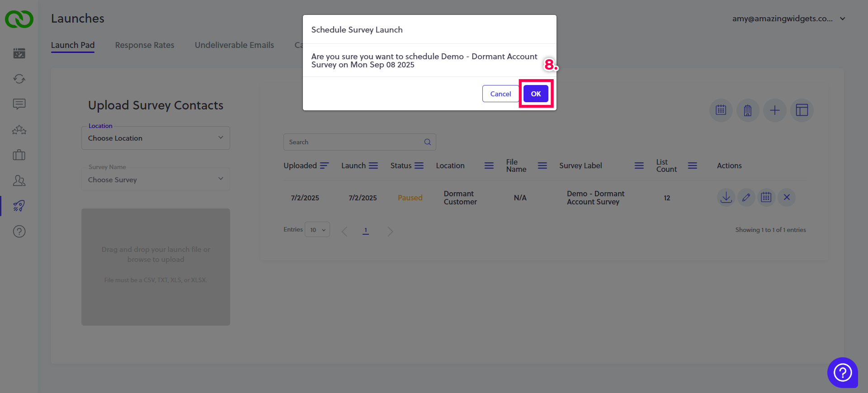Click the table layout icon above table
Viewport: 868px width, 393px height.
[802, 110]
